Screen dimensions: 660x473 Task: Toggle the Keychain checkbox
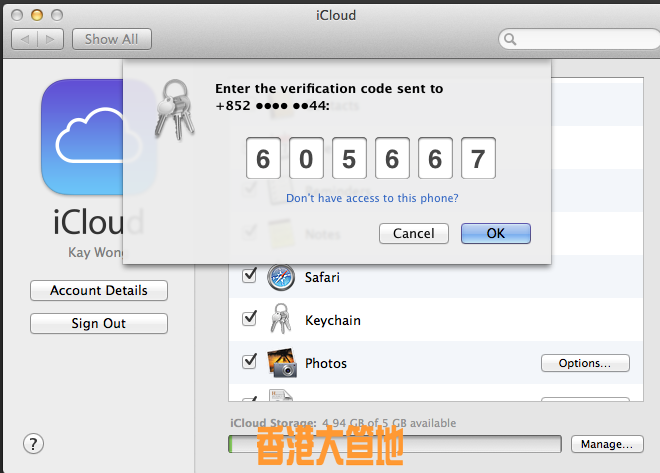(x=249, y=319)
